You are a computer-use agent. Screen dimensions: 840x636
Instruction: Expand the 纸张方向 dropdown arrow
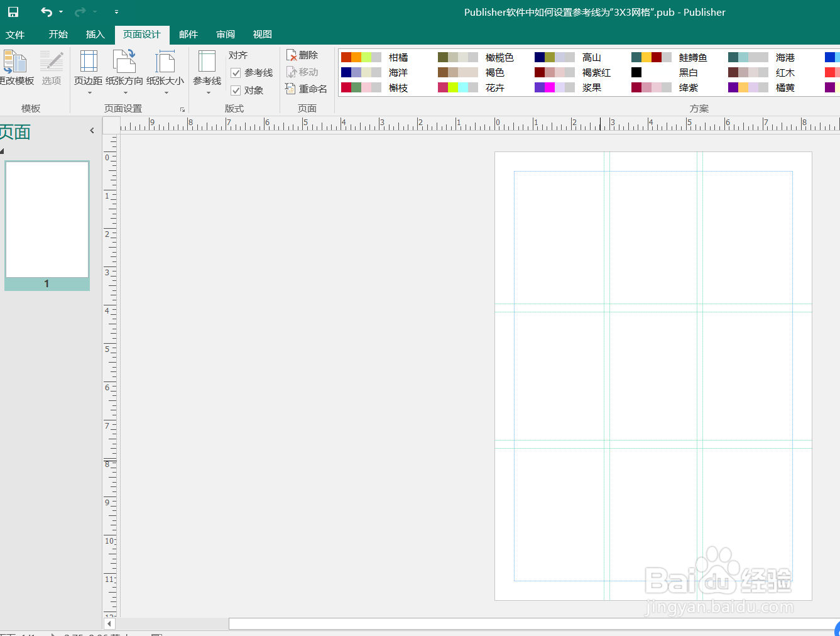[x=125, y=93]
